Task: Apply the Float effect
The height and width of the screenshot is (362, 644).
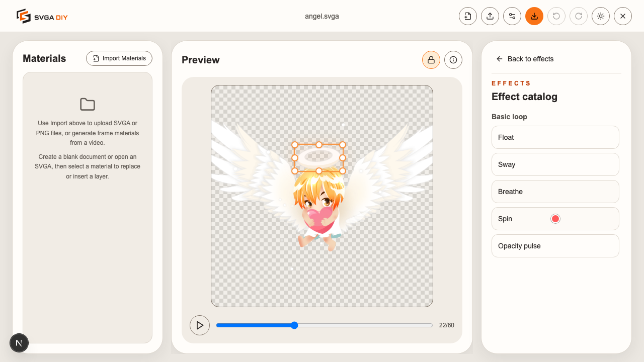Action: point(555,137)
